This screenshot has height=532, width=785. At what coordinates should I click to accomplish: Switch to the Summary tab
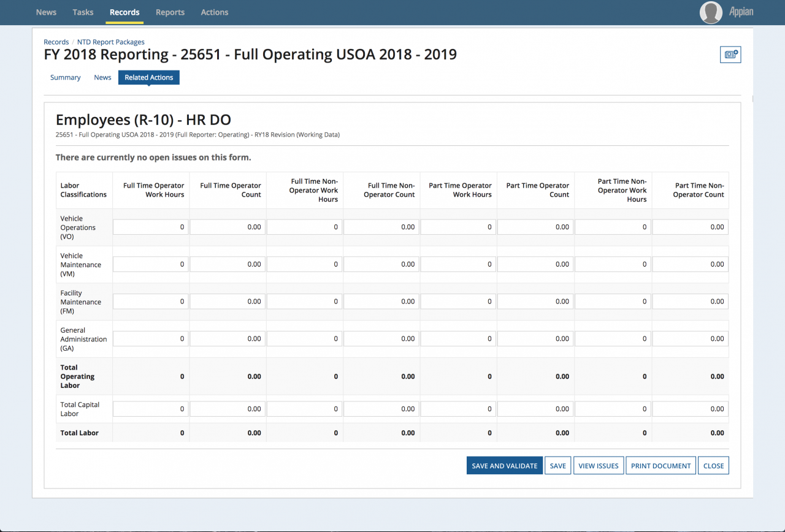66,77
